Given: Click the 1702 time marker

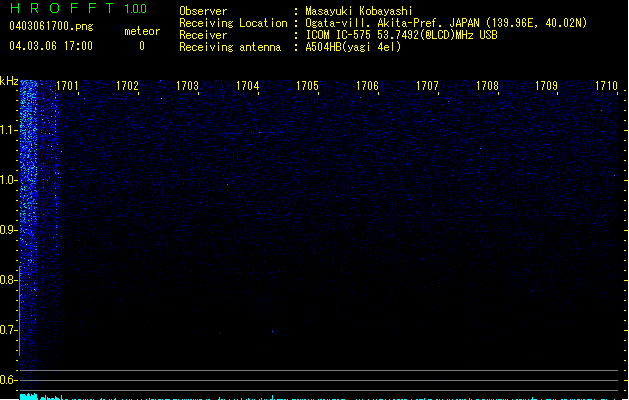Looking at the screenshot, I should 127,86.
